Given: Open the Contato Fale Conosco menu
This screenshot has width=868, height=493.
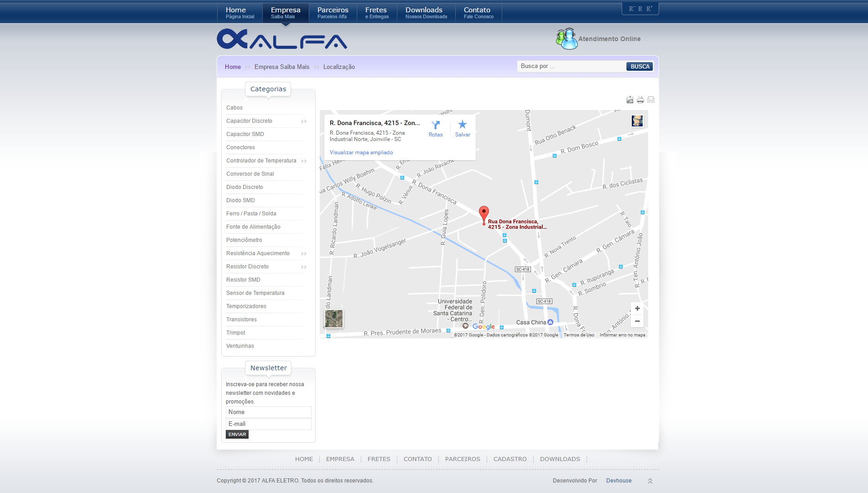Looking at the screenshot, I should coord(478,13).
